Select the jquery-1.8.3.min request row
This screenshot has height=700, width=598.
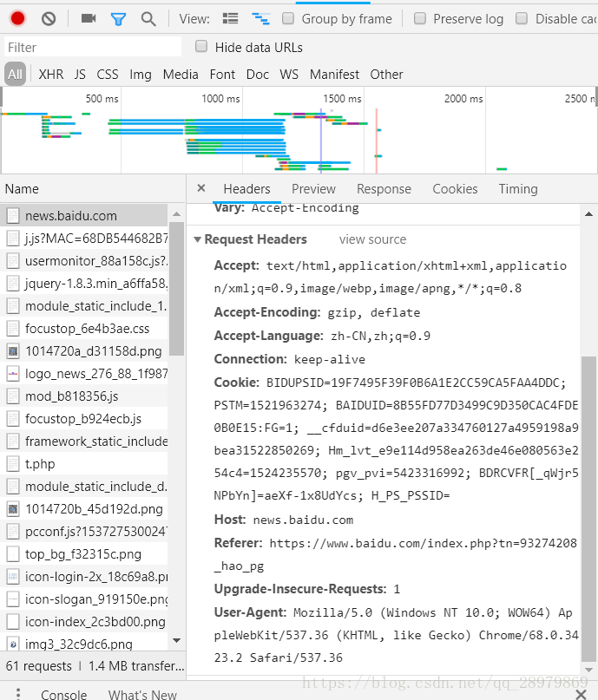(89, 282)
